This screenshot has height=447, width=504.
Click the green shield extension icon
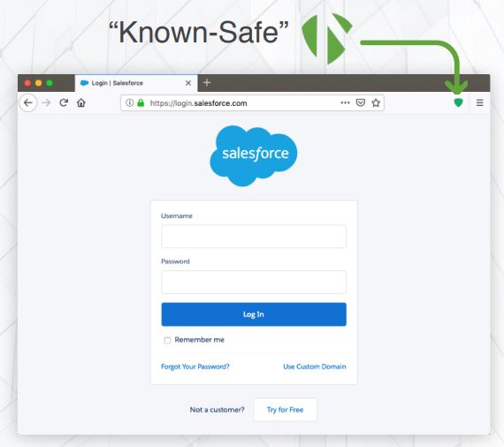click(x=458, y=102)
